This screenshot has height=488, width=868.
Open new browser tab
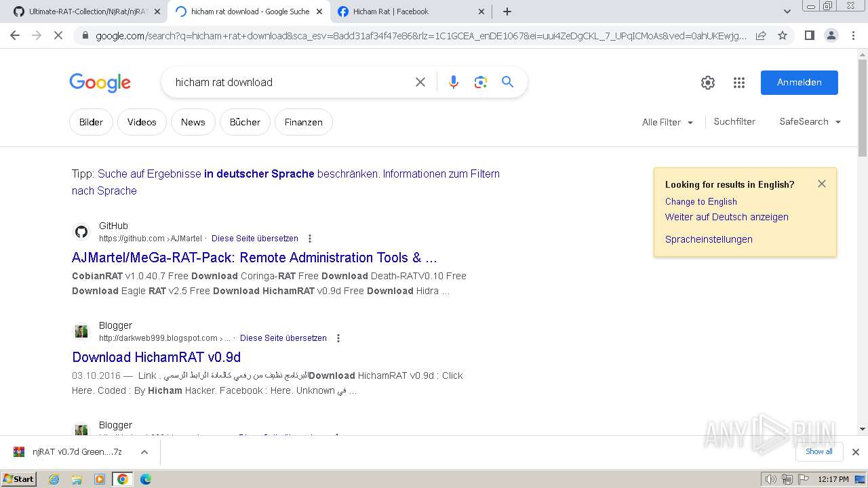point(507,12)
